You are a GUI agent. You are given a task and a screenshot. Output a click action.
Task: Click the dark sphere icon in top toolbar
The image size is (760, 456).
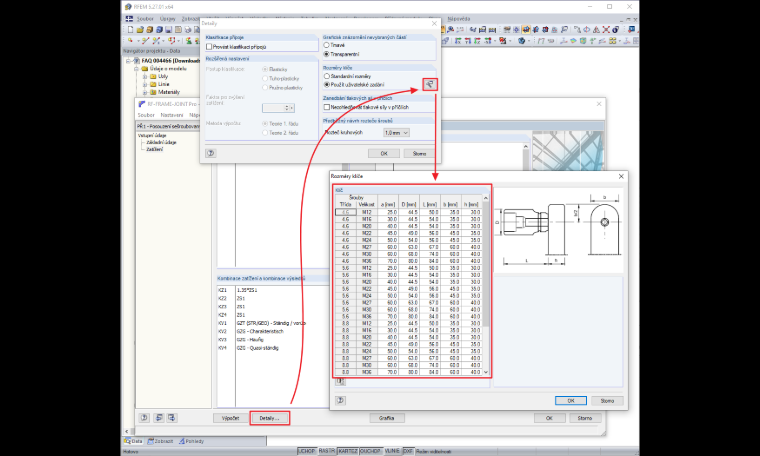pos(616,30)
